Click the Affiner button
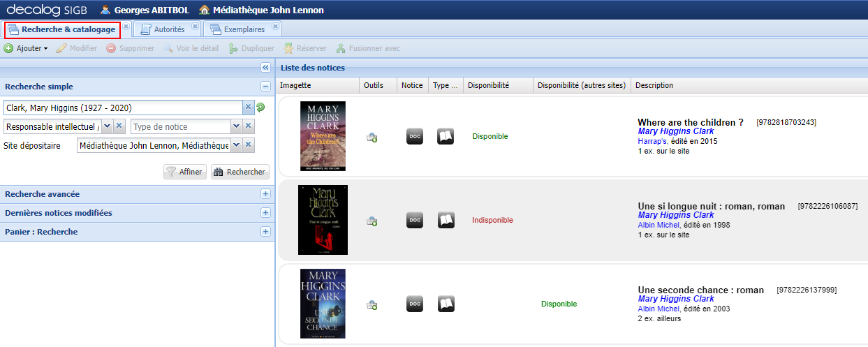868x347 pixels. tap(185, 172)
